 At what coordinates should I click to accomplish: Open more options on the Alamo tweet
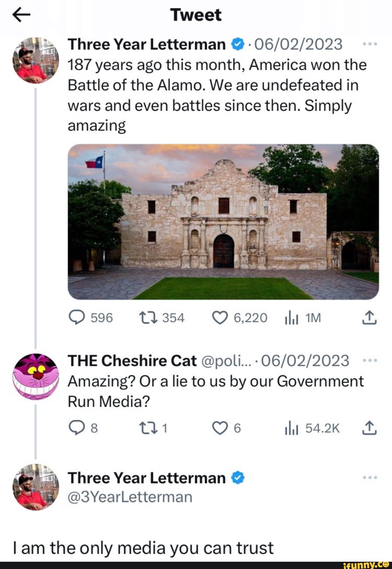click(370, 44)
